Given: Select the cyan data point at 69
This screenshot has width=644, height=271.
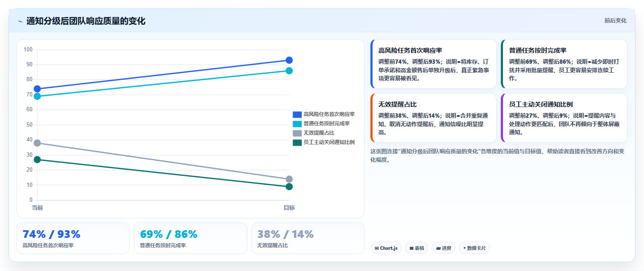Looking at the screenshot, I should pyautogui.click(x=37, y=96).
